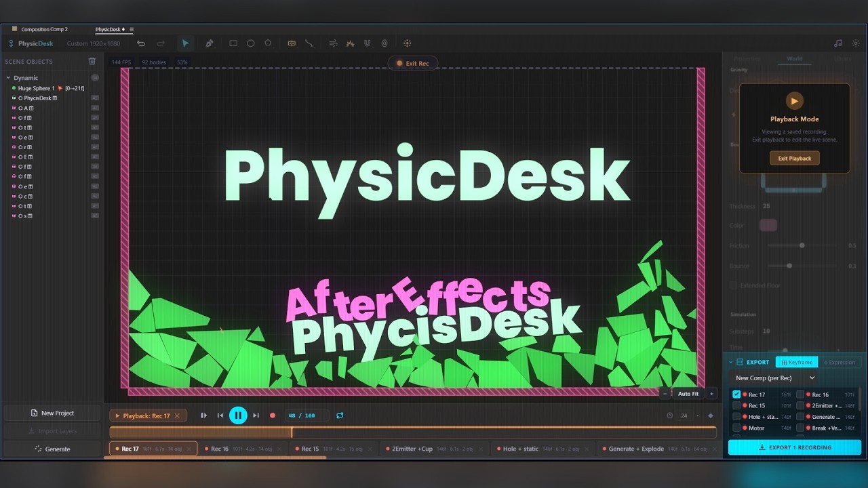Screen dimensions: 868x488
Task: Select the rectangle shape tool
Action: tap(233, 43)
